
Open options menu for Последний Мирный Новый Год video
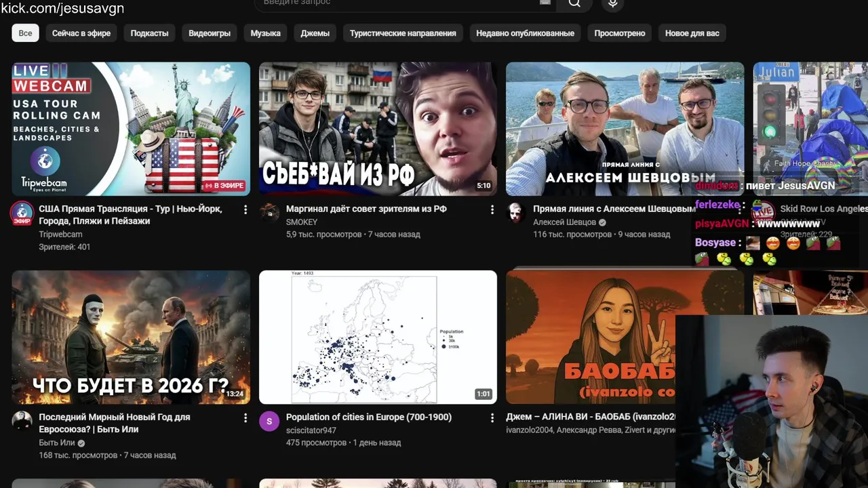tap(245, 418)
